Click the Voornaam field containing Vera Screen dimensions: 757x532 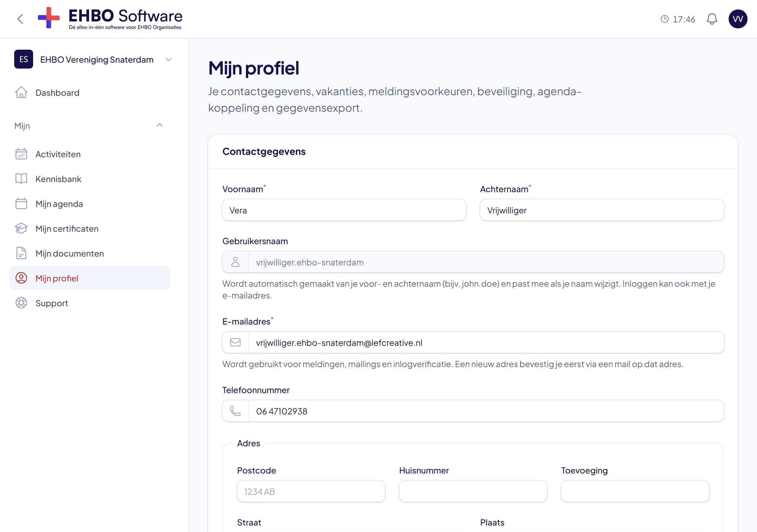[344, 210]
